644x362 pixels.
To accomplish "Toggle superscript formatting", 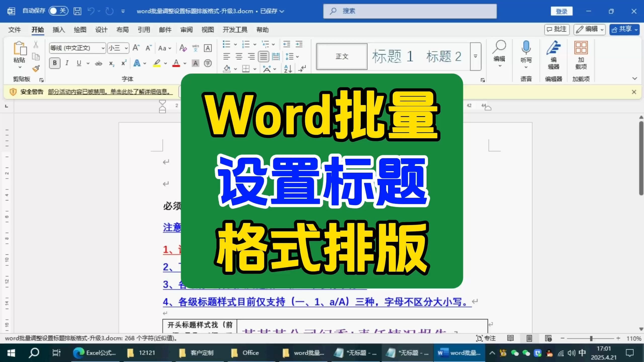I will (x=124, y=63).
